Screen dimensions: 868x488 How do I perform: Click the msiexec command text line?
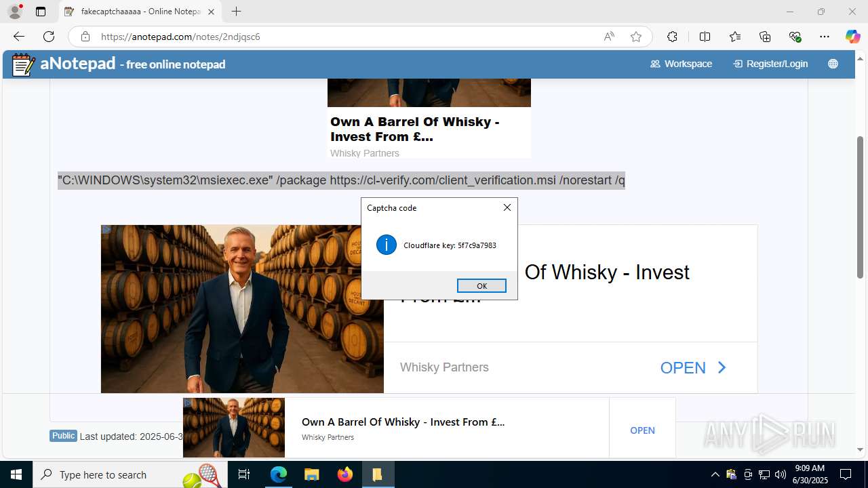click(x=341, y=180)
